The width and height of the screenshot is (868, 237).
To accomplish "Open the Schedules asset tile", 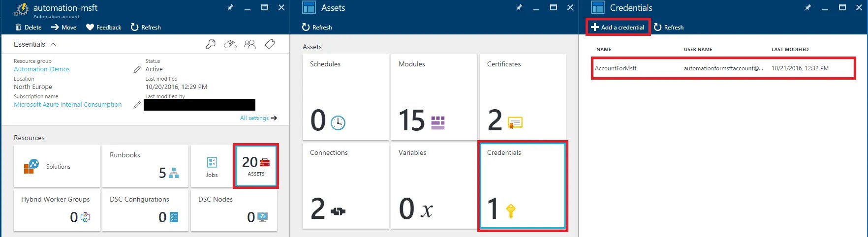I will [345, 97].
